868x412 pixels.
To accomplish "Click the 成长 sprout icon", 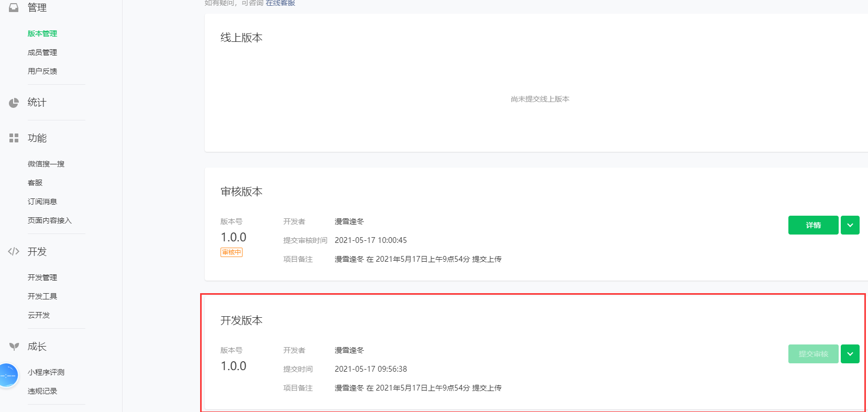I will point(14,347).
